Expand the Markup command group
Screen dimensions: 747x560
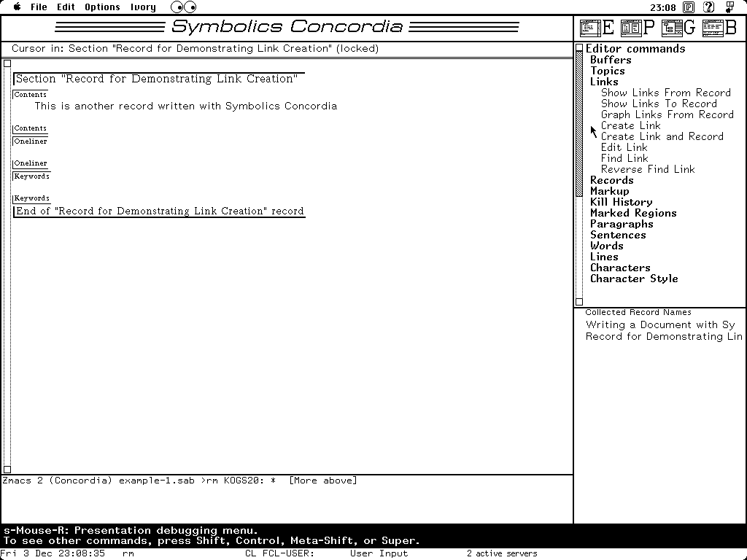609,192
